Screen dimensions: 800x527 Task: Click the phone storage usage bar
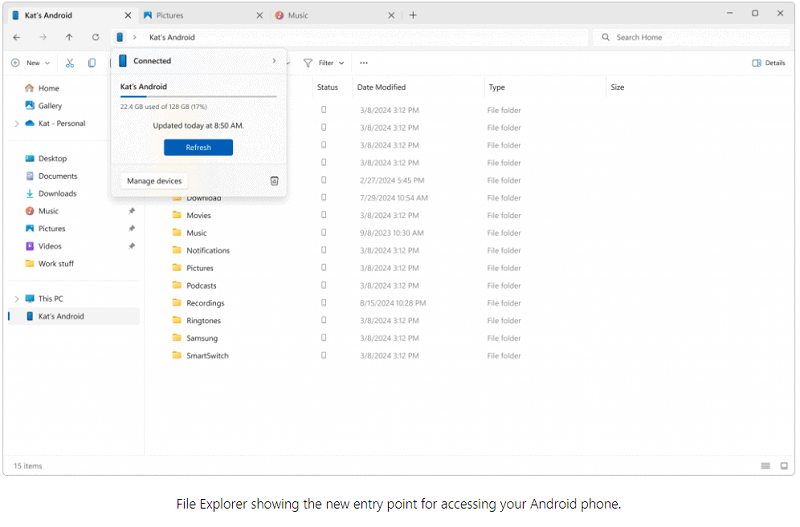point(198,96)
